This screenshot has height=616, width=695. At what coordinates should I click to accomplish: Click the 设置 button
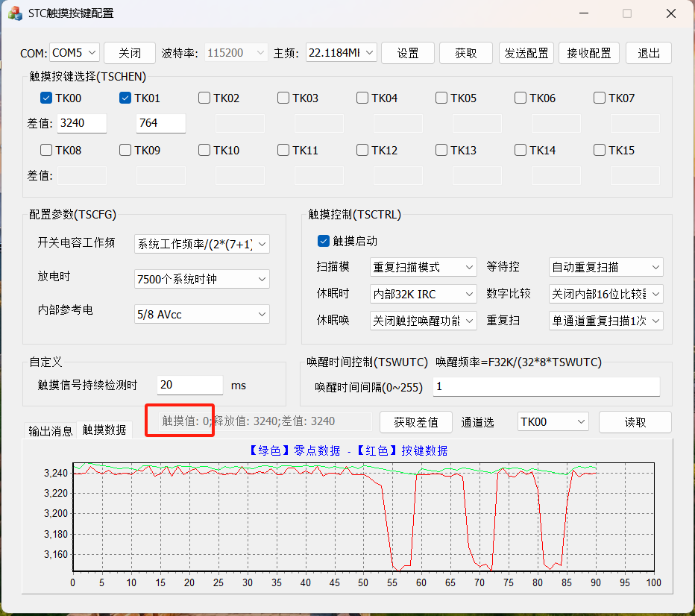(x=408, y=53)
